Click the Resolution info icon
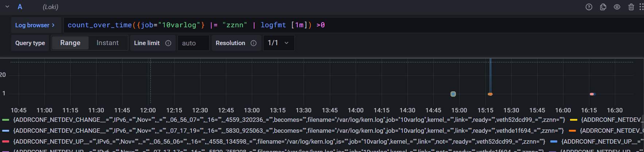644x152 pixels. [253, 43]
